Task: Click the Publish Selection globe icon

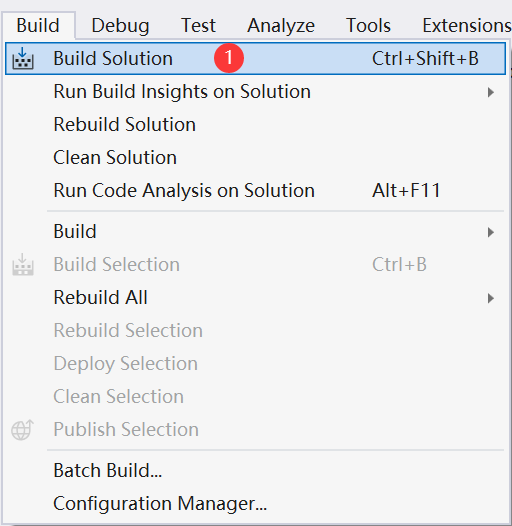Action: click(22, 429)
